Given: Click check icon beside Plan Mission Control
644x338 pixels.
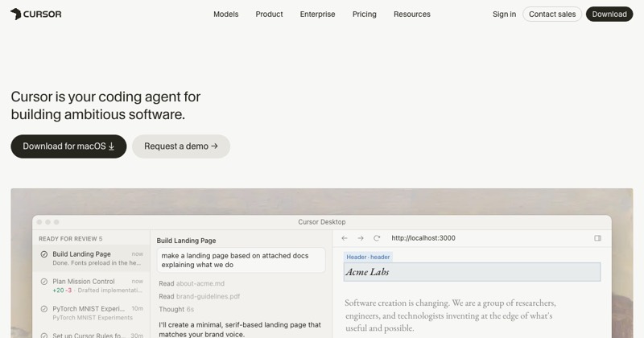Looking at the screenshot, I should tap(44, 282).
